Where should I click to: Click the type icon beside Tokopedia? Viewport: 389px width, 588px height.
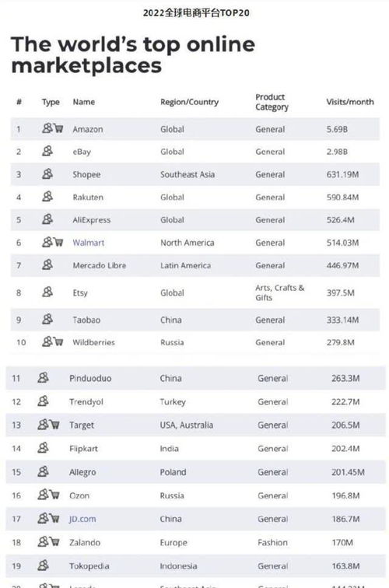(43, 565)
